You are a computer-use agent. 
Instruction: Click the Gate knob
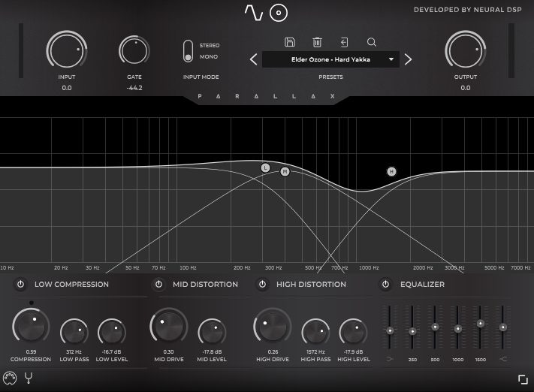tap(134, 50)
